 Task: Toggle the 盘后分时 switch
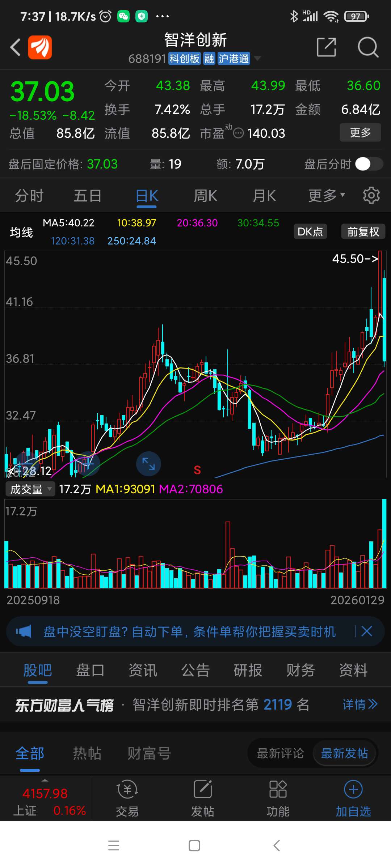click(x=369, y=164)
